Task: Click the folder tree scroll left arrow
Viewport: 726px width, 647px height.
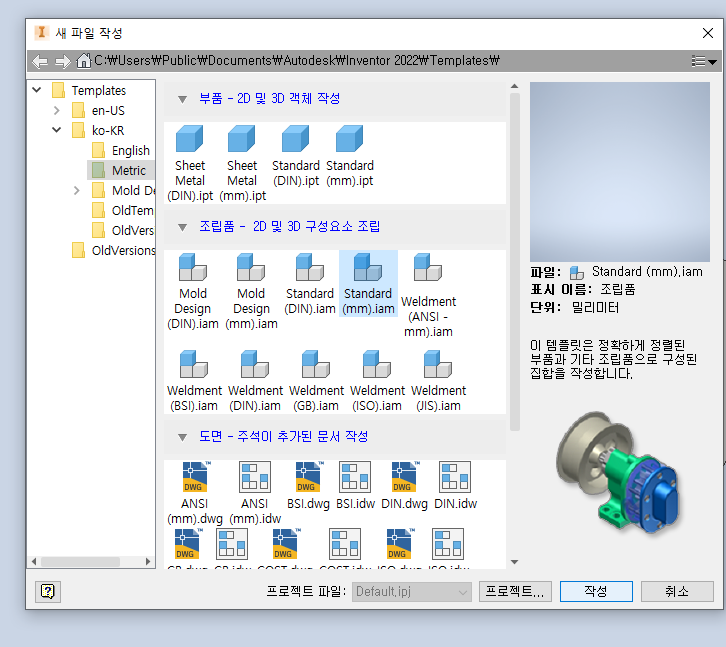Action: click(x=34, y=561)
